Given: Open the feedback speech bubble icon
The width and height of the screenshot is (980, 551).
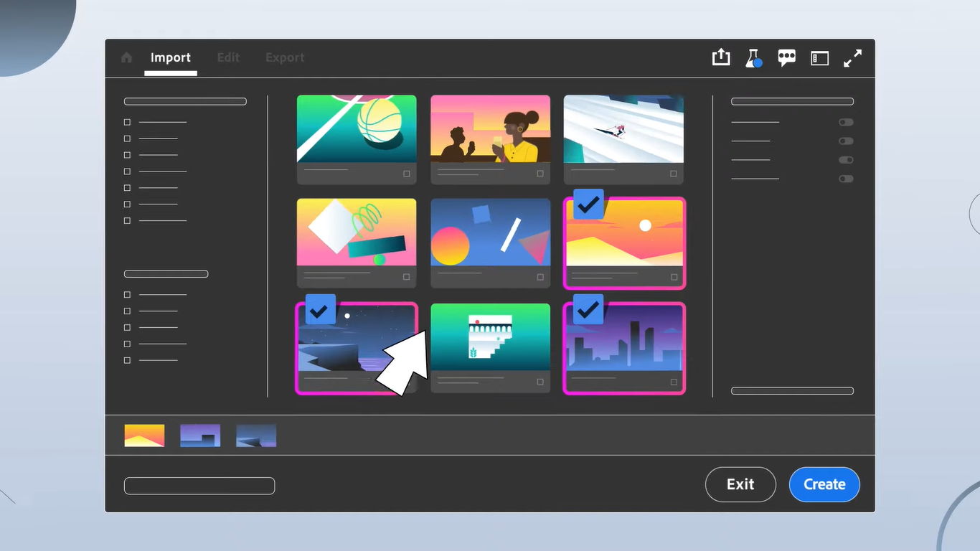Looking at the screenshot, I should click(787, 58).
